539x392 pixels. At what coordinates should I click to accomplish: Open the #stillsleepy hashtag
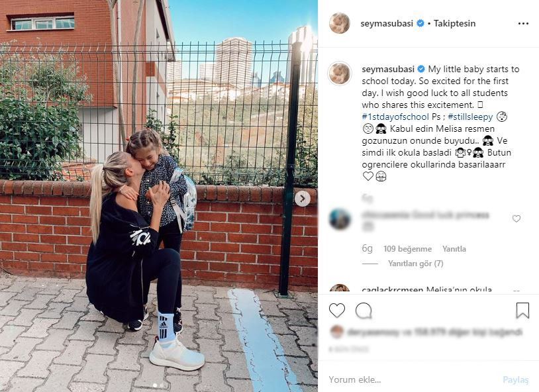[x=470, y=117]
